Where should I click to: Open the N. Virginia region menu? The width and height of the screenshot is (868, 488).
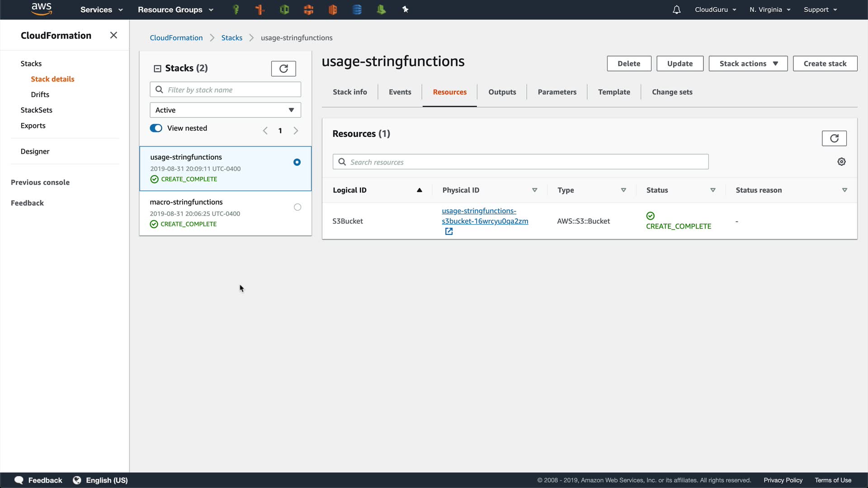769,9
